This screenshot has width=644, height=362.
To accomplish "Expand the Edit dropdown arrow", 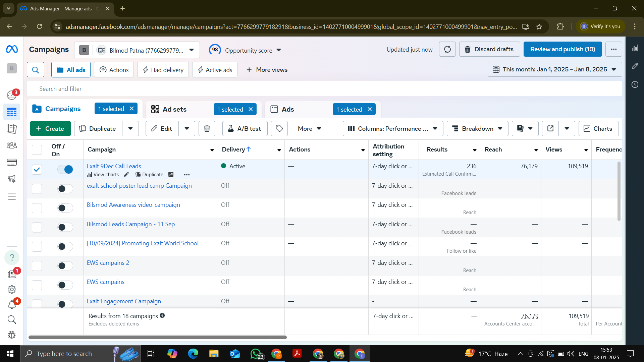I will point(187,129).
